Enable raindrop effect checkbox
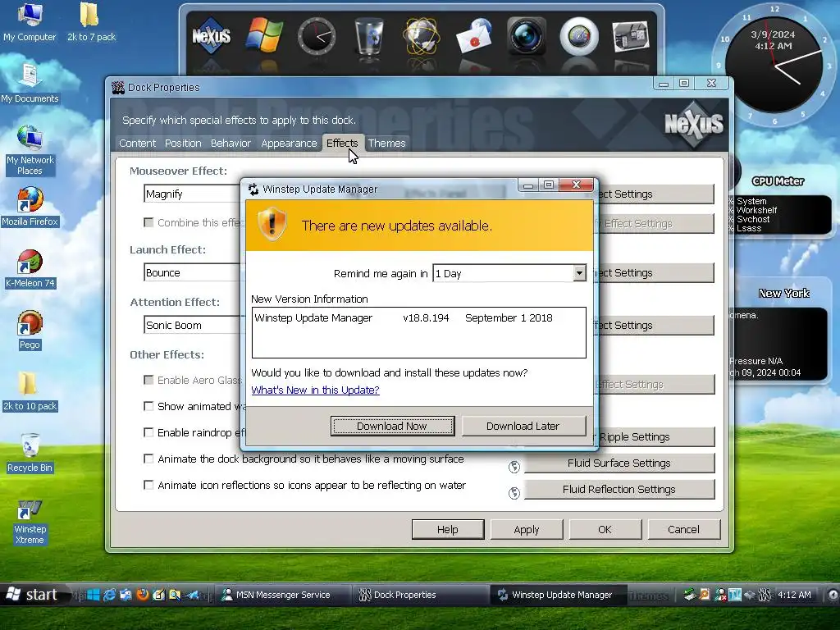840x630 pixels. (x=149, y=432)
